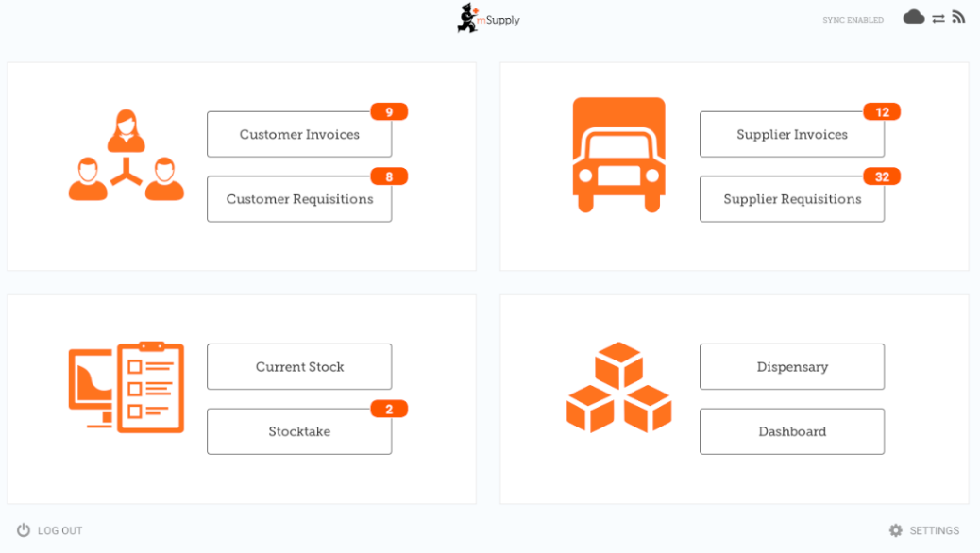Open Customer Requisitions
This screenshot has height=553, width=980.
pos(299,199)
